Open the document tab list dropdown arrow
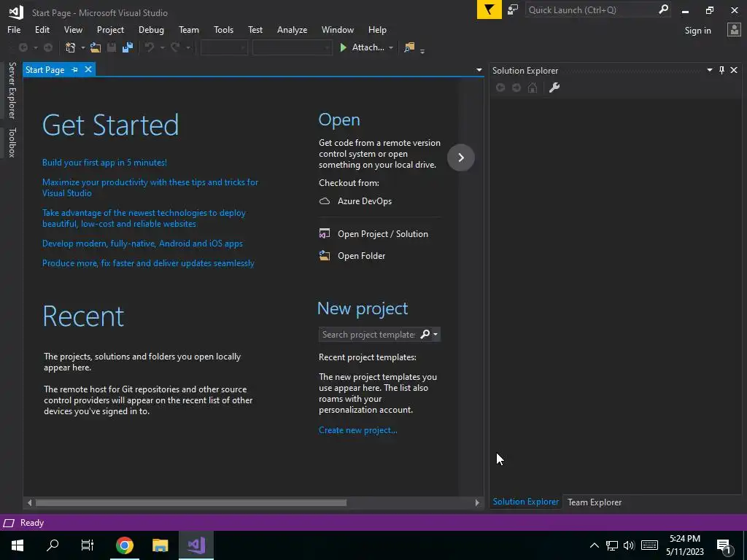The width and height of the screenshot is (747, 560). click(x=479, y=70)
